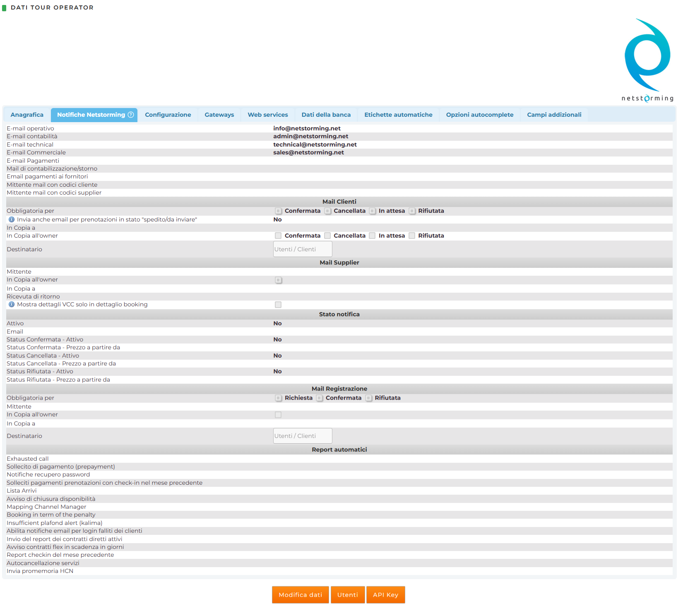Image resolution: width=683 pixels, height=616 pixels.
Task: Select the Web services tab
Action: point(267,115)
